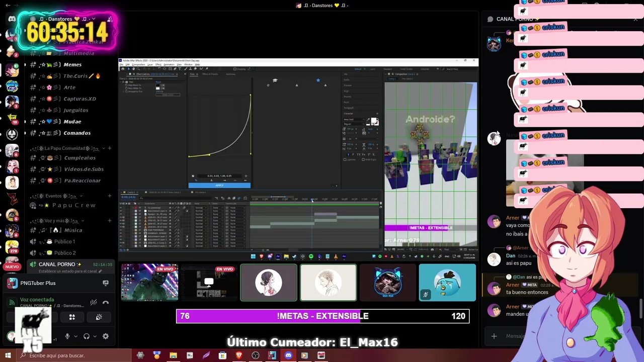Edit channel status pencil icon
The width and height of the screenshot is (644, 362).
pos(100,271)
